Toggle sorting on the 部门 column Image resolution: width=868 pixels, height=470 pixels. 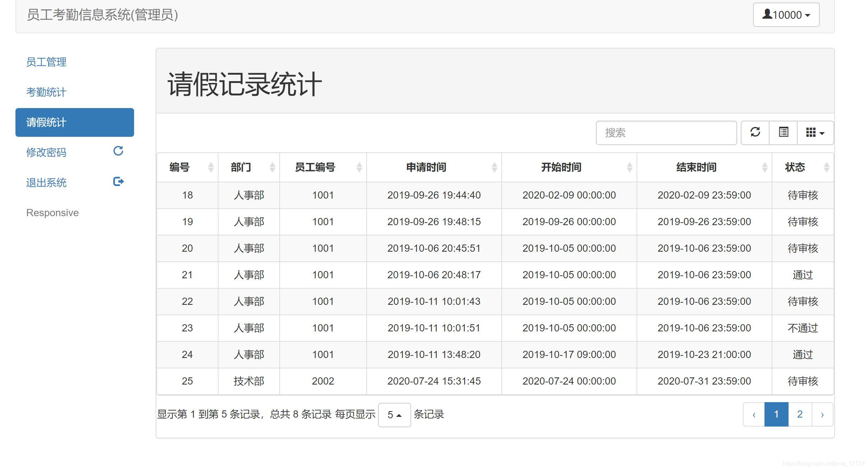coord(272,167)
